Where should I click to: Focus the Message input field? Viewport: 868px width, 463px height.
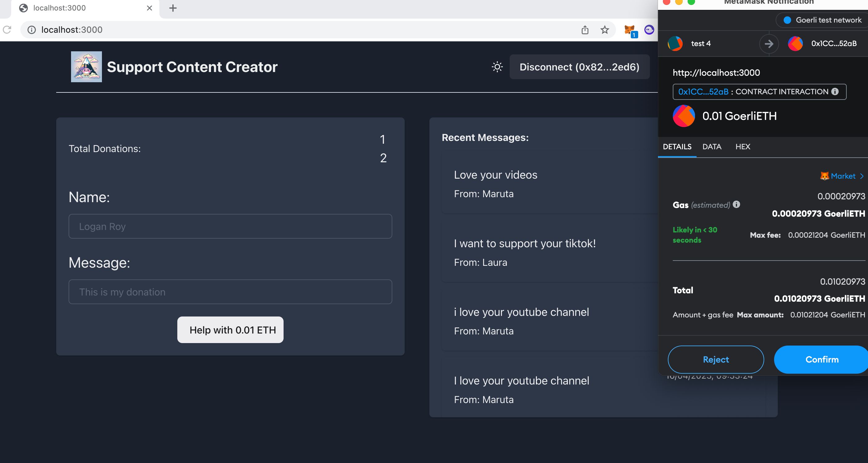click(x=230, y=292)
